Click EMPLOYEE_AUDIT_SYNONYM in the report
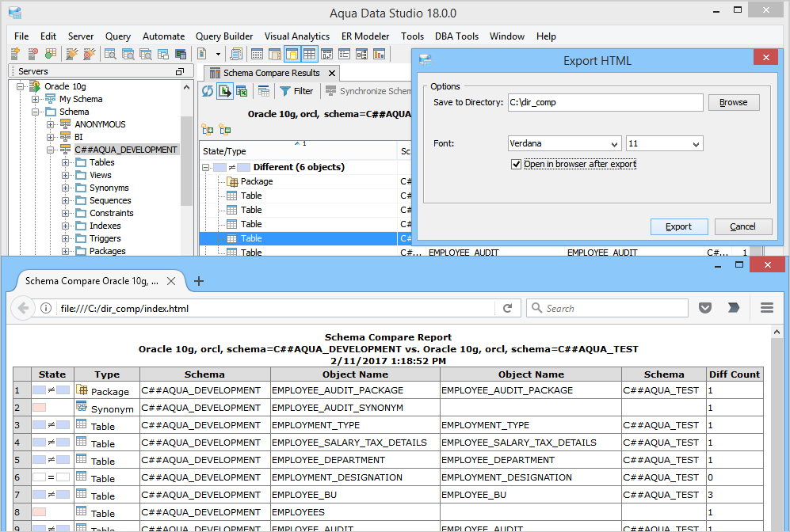The height and width of the screenshot is (532, 790). (337, 408)
